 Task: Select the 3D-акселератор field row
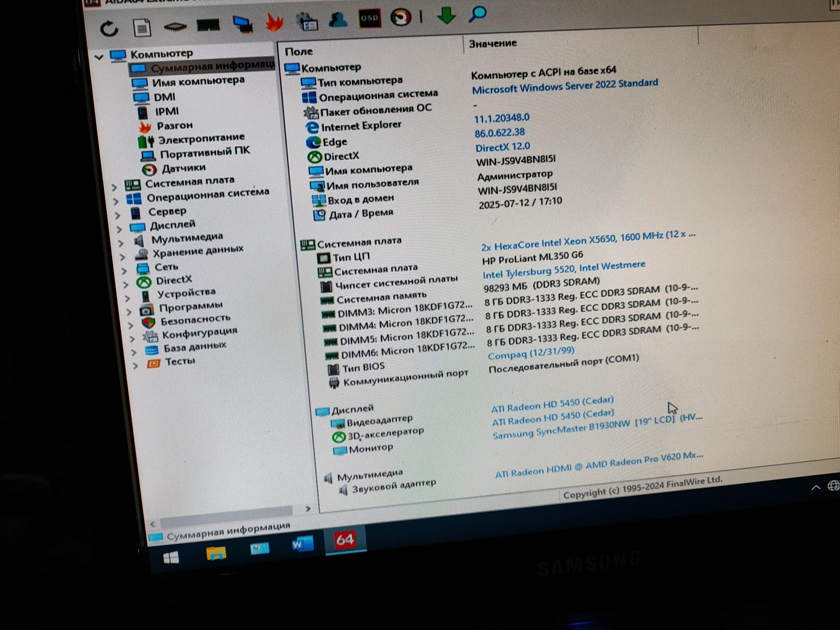tap(378, 434)
